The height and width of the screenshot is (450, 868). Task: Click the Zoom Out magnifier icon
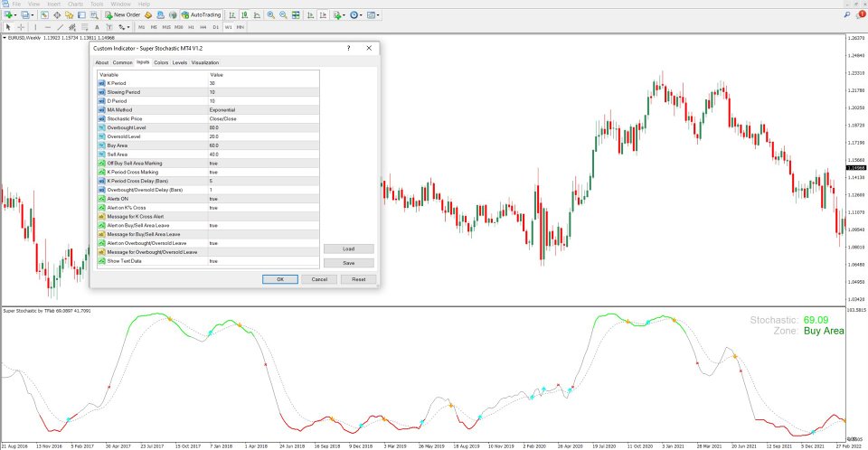coord(284,15)
